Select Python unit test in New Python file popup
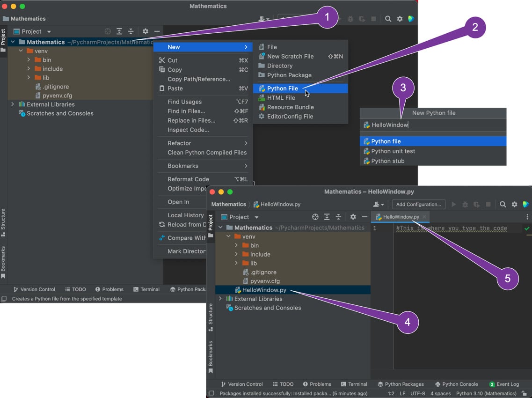 click(433, 151)
